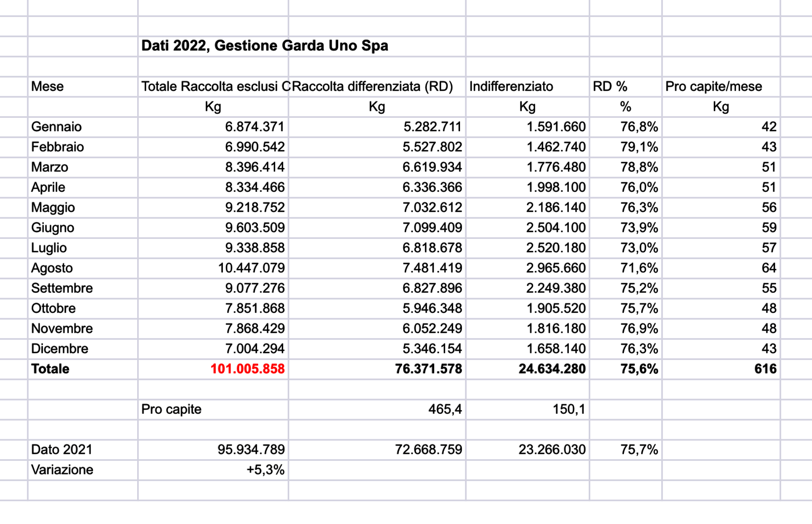The image size is (812, 524).
Task: Select the 'Pro capite' label cell
Action: click(x=171, y=409)
